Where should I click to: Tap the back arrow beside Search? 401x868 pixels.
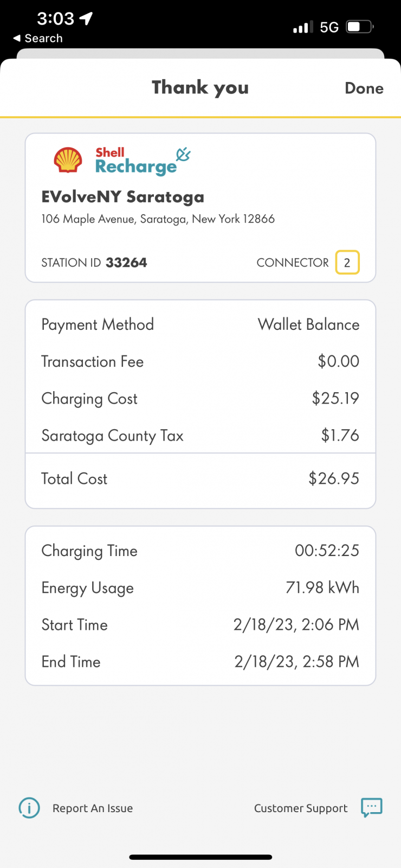[17, 39]
